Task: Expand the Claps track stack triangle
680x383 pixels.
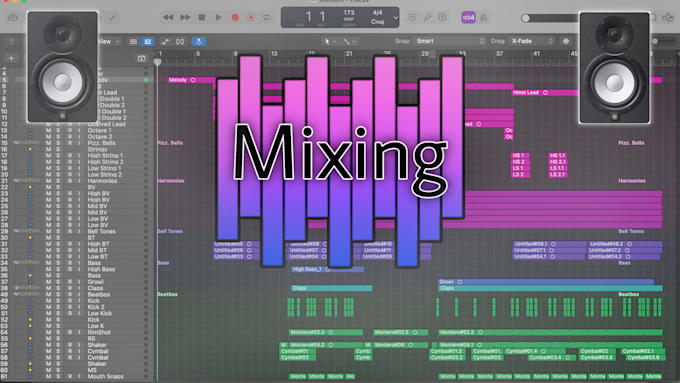Action: (17, 288)
